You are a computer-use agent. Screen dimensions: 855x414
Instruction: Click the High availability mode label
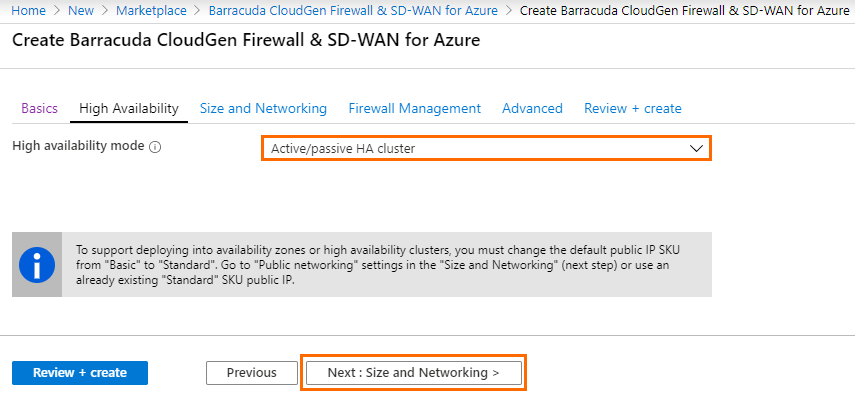tap(79, 146)
